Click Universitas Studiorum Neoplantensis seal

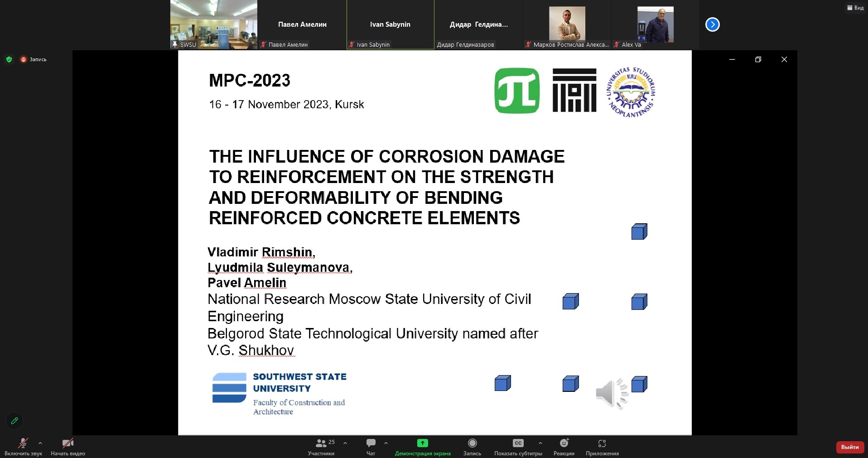631,92
